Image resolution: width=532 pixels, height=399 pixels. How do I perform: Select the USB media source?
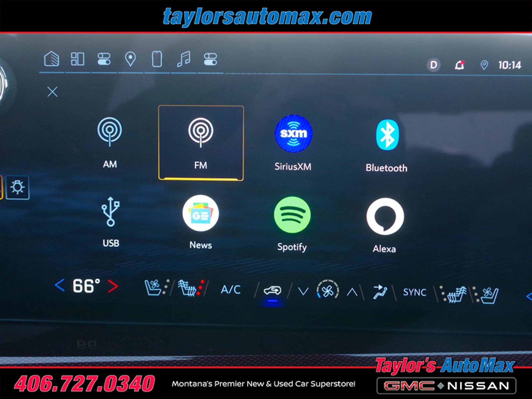pyautogui.click(x=110, y=222)
